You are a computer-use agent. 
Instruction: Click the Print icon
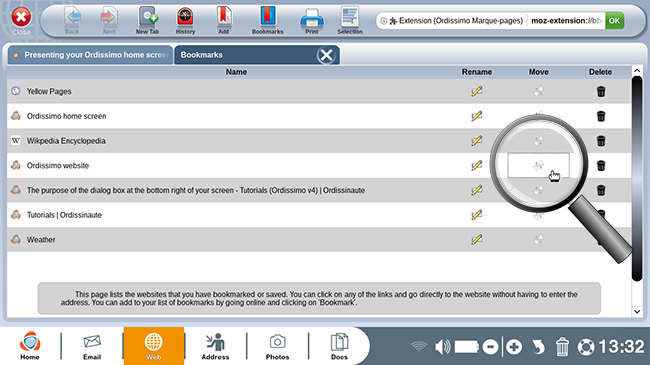(312, 21)
